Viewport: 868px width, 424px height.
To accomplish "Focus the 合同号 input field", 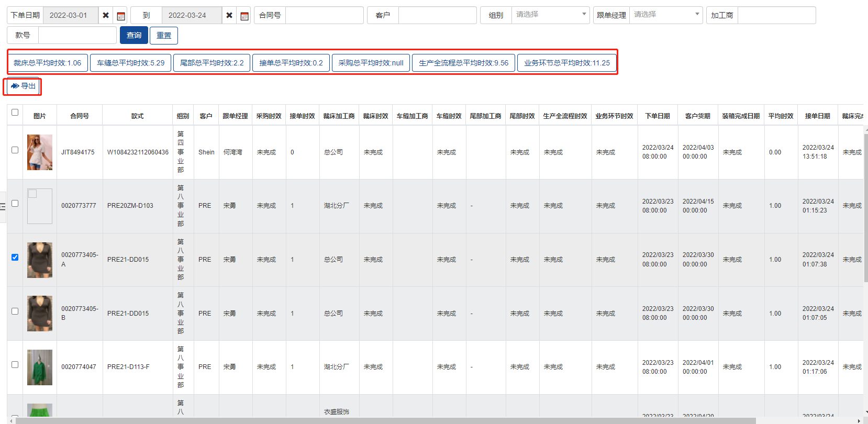I will click(x=324, y=15).
